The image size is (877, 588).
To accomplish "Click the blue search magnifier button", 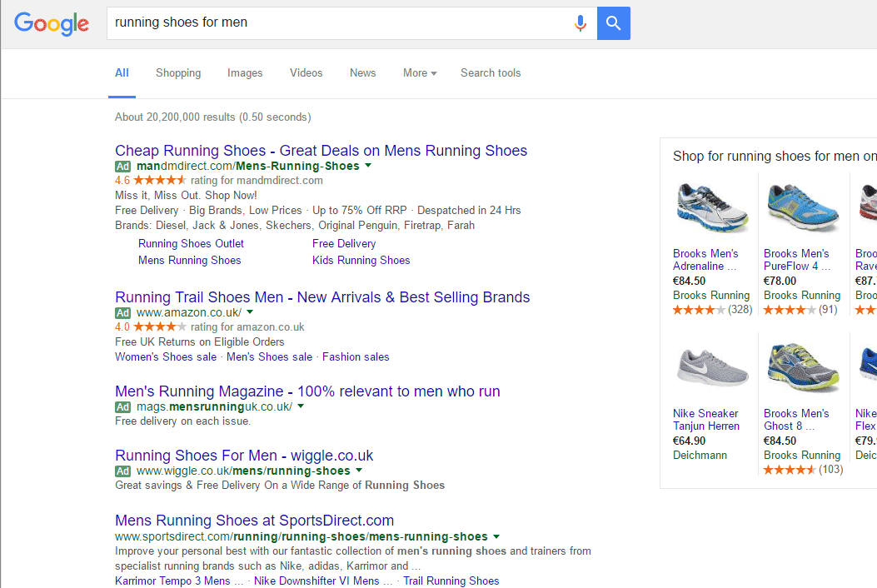I will (x=614, y=23).
